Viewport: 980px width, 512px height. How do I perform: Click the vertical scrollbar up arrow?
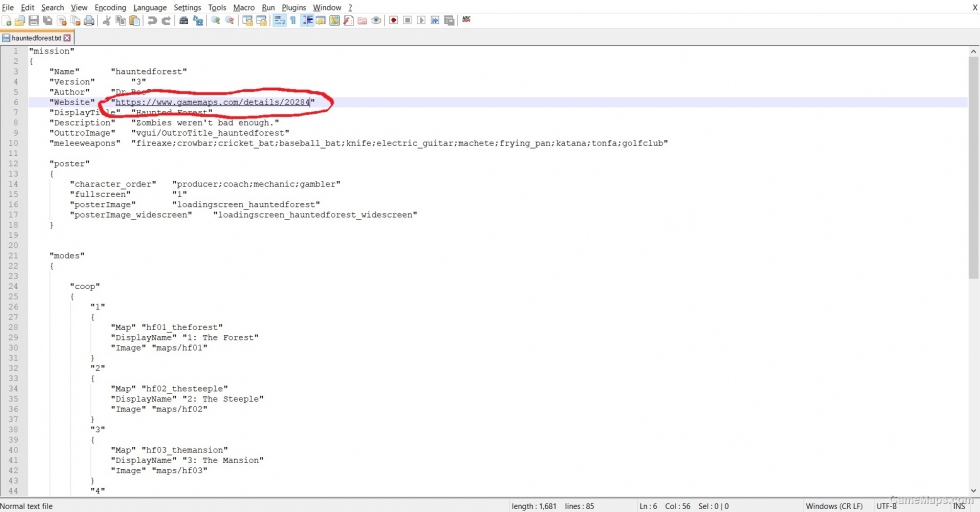[x=973, y=51]
